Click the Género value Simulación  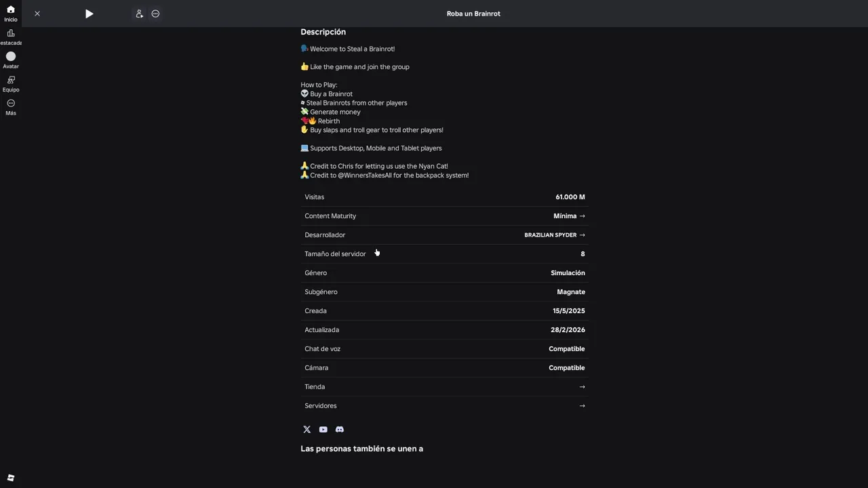point(568,273)
